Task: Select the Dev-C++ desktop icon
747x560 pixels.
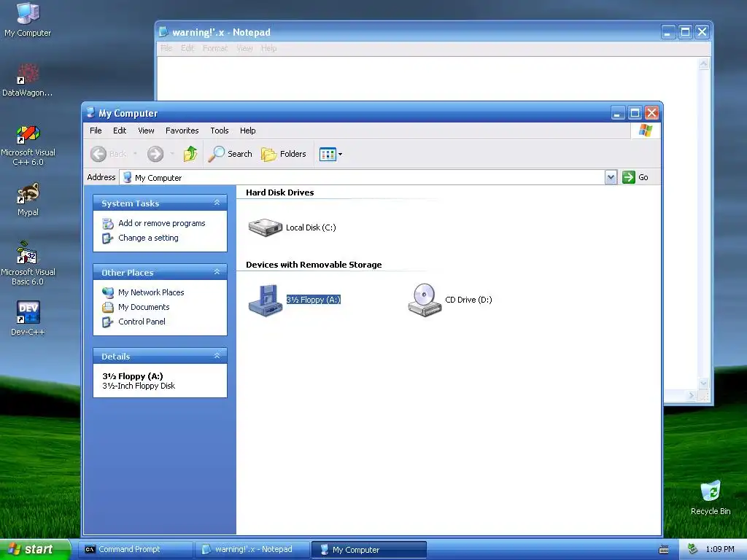Action: click(28, 318)
